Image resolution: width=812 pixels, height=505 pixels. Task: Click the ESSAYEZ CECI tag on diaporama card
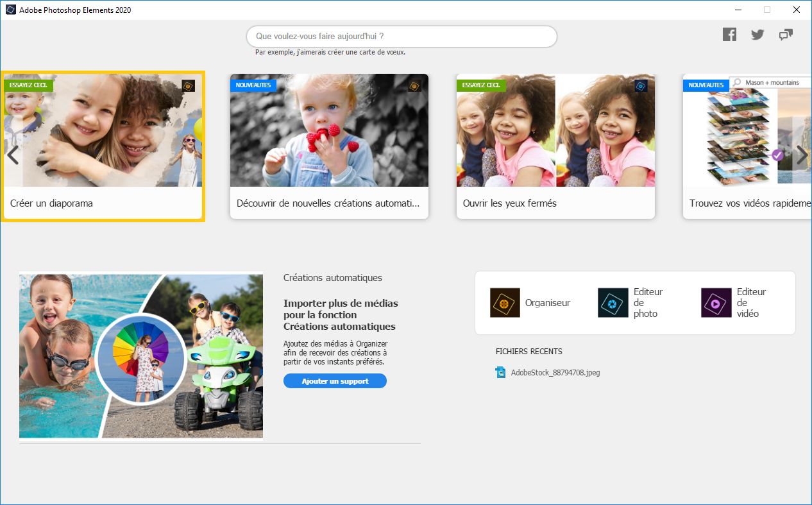(29, 85)
